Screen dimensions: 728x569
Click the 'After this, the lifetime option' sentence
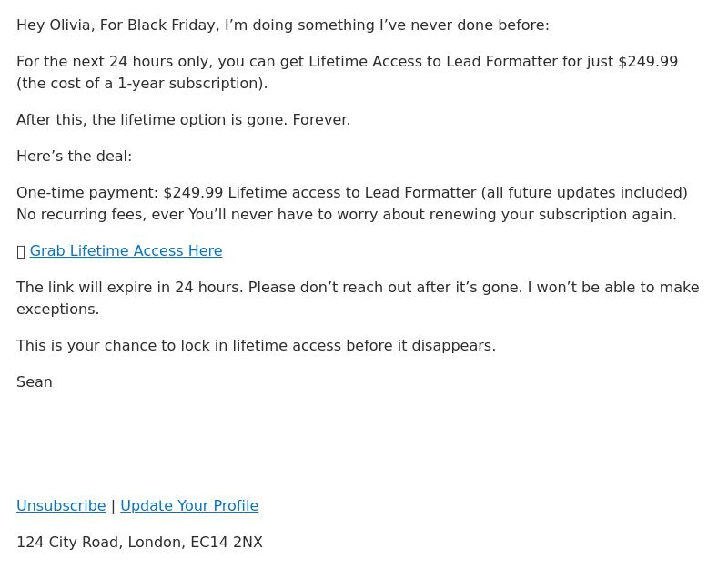point(152,120)
